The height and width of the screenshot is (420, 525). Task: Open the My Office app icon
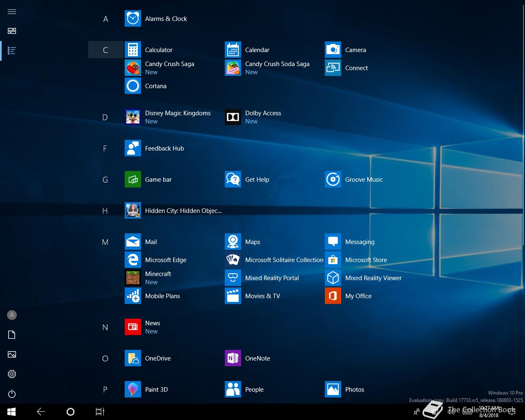click(x=333, y=296)
